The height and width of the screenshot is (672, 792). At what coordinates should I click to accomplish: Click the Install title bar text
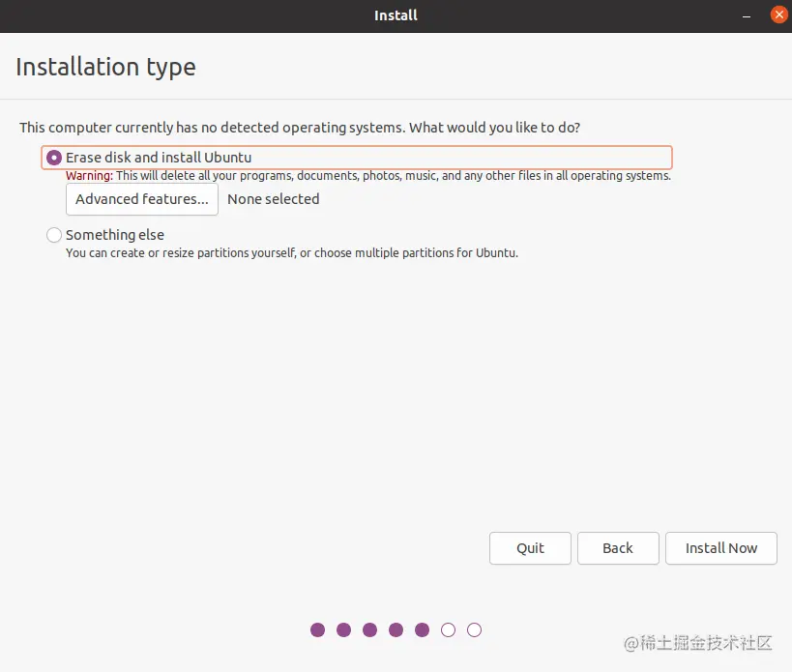tap(396, 15)
